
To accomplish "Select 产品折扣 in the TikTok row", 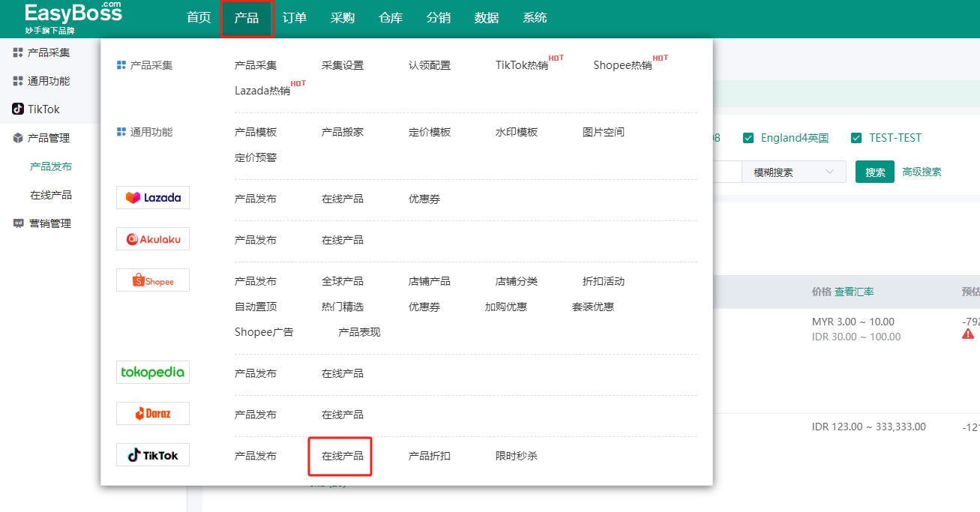I will 430,456.
